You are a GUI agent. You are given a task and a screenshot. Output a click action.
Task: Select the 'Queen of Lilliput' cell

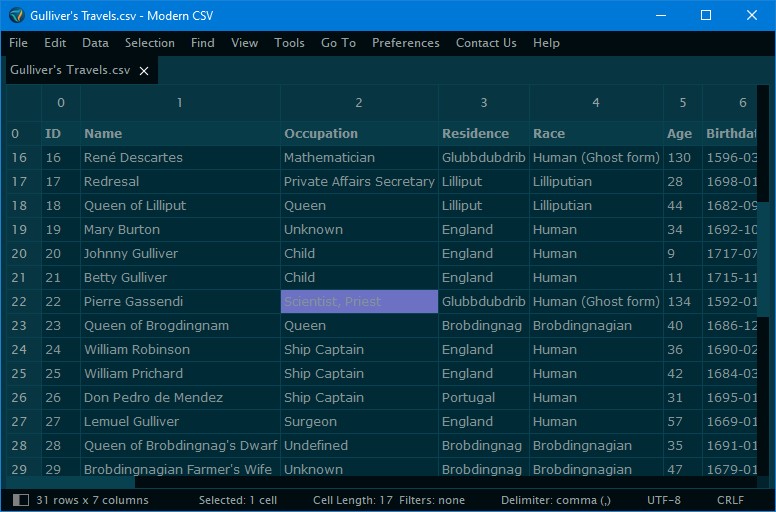(x=180, y=206)
